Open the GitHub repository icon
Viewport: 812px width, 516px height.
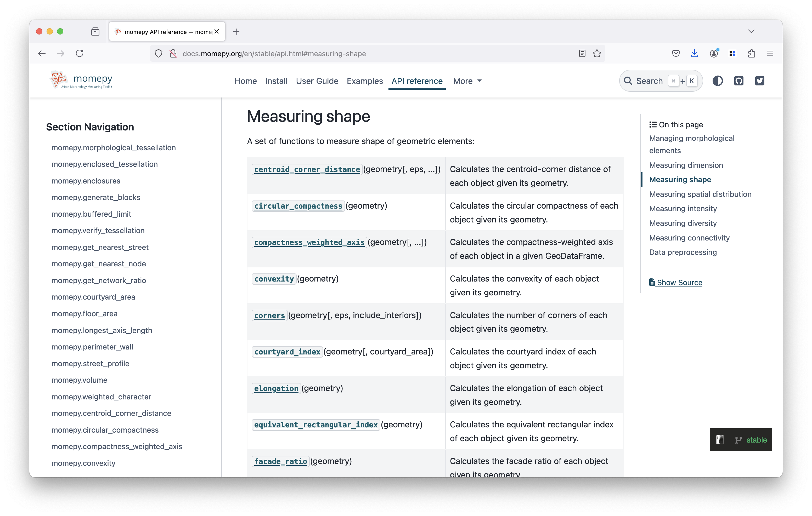[738, 81]
